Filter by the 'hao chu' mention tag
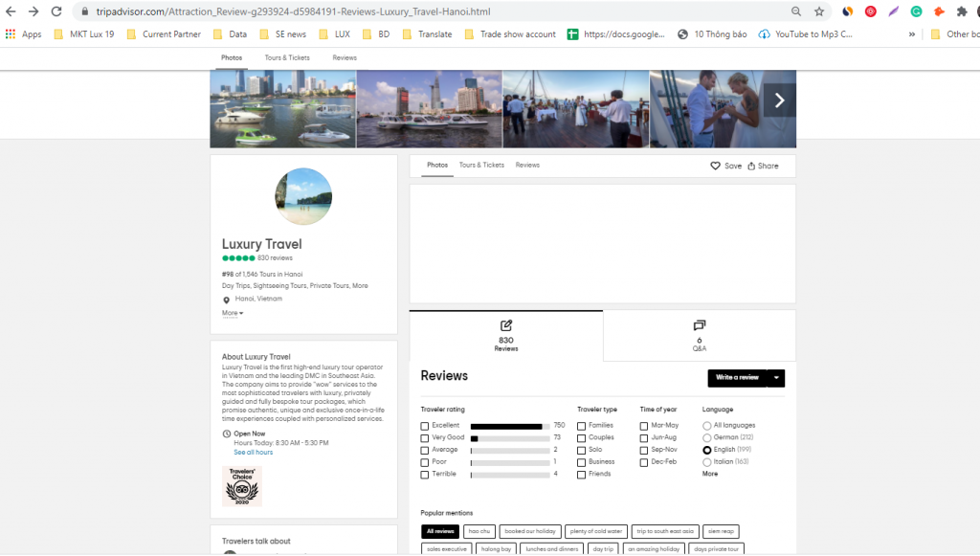The height and width of the screenshot is (556, 980). [x=479, y=532]
